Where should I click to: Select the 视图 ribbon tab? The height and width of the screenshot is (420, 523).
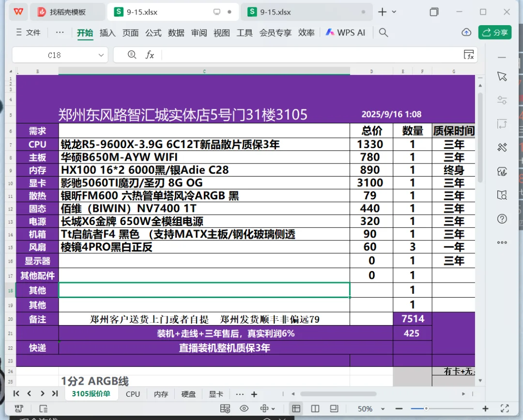point(222,33)
